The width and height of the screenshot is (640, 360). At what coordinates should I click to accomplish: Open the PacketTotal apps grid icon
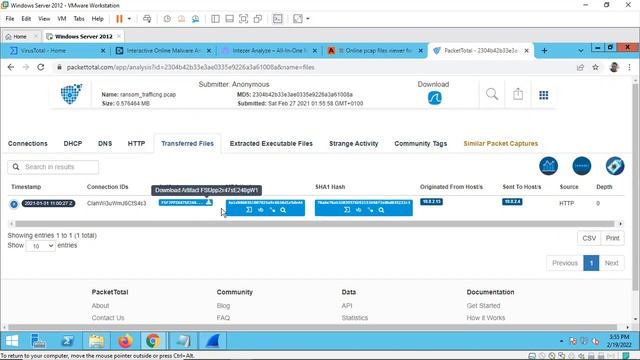543,95
